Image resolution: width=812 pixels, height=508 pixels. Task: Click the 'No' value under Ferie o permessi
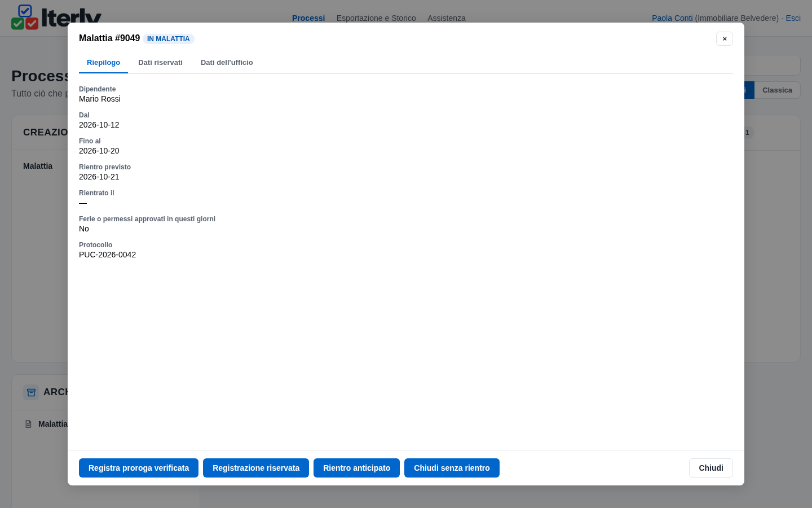[x=84, y=229]
